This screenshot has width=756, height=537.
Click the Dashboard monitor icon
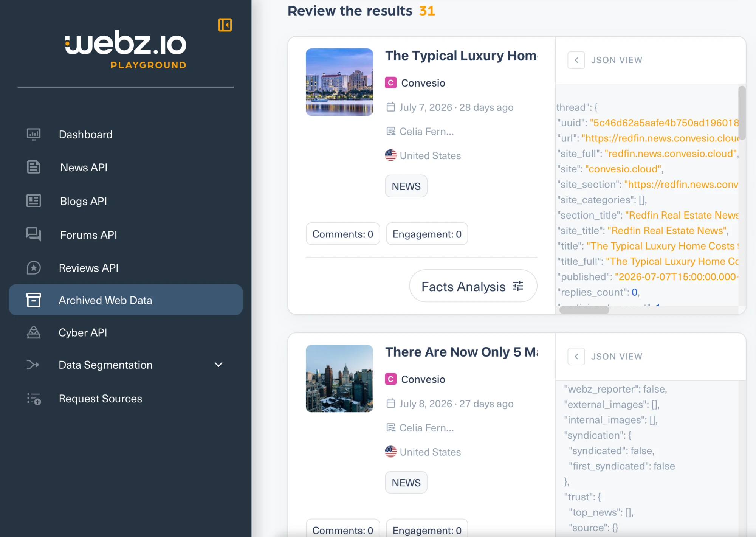tap(34, 134)
